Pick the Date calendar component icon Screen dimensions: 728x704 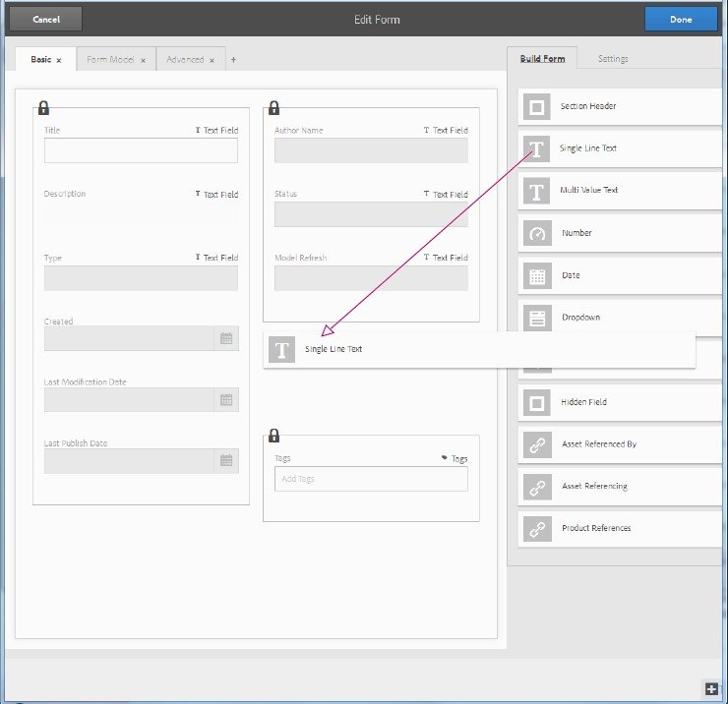pyautogui.click(x=537, y=275)
